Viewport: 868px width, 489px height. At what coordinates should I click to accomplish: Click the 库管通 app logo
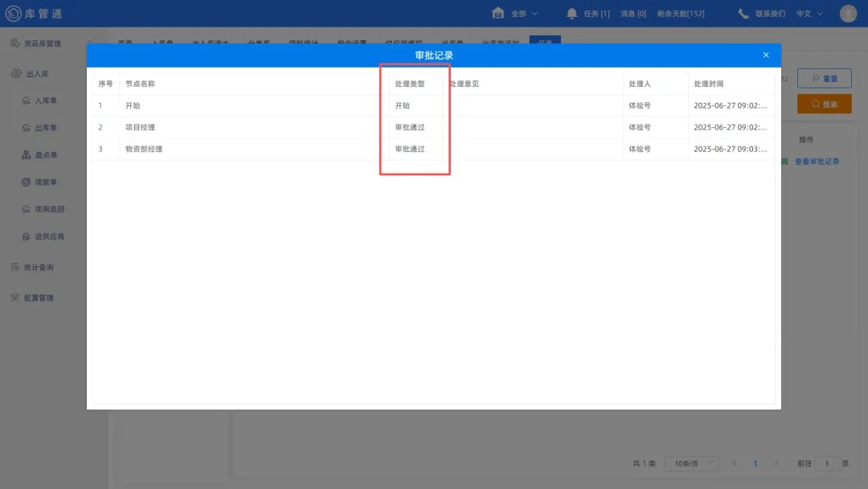(x=34, y=12)
